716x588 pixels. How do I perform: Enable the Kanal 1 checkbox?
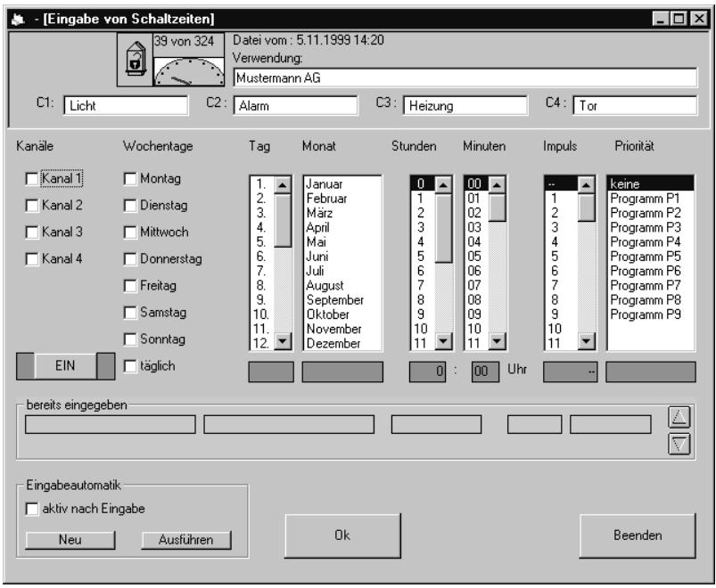(31, 179)
